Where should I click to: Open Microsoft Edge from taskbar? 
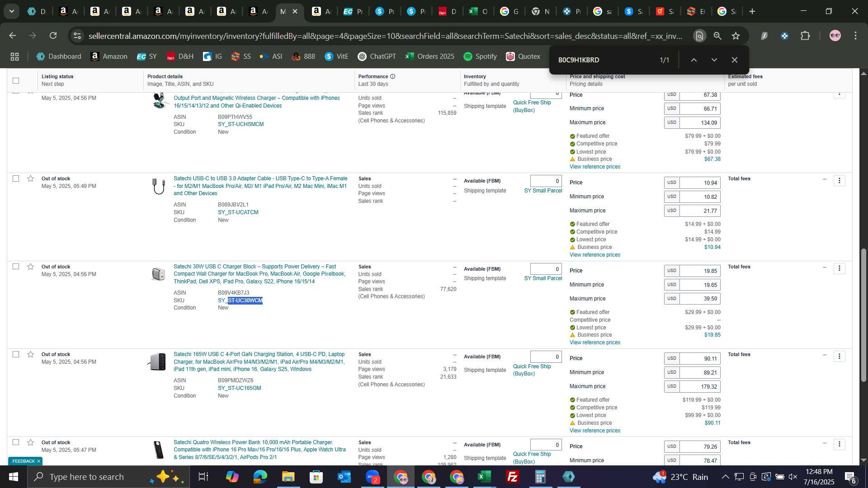click(260, 477)
